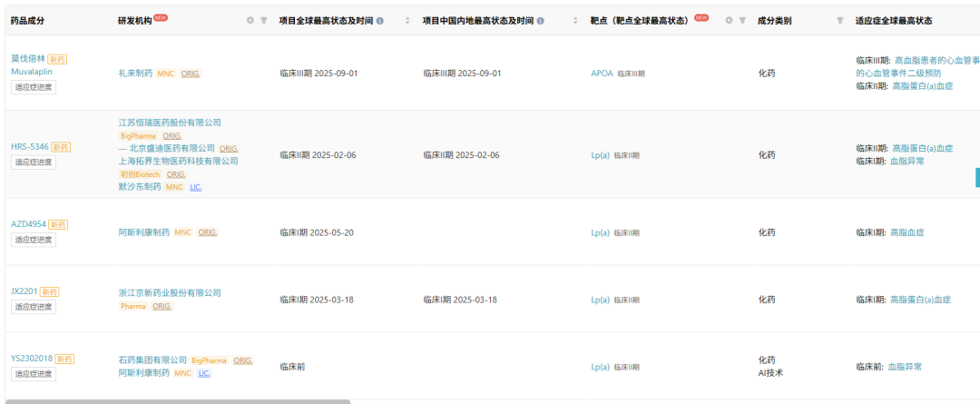Click 适应症进度 button under JX2201

[x=34, y=307]
